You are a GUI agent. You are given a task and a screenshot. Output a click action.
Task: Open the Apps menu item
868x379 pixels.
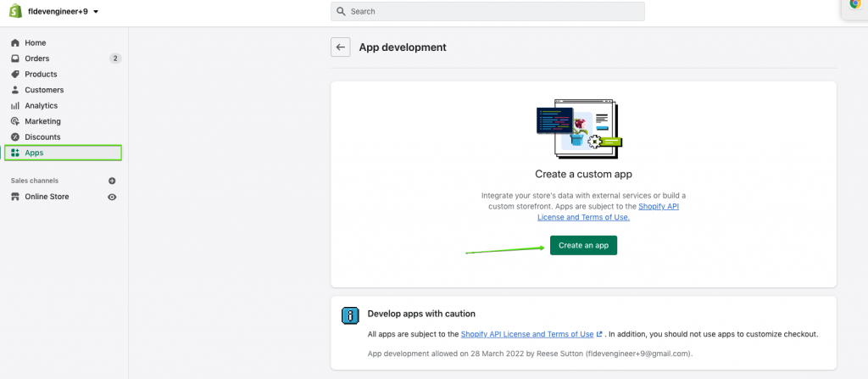(x=34, y=153)
